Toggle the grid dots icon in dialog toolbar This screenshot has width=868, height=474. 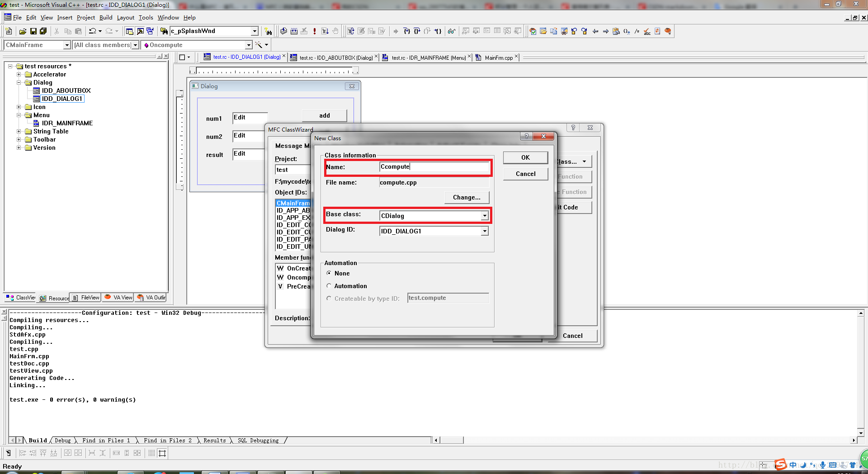(x=151, y=453)
